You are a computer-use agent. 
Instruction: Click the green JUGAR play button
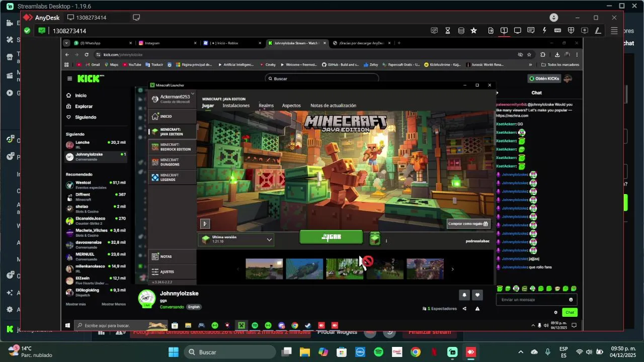tap(331, 237)
